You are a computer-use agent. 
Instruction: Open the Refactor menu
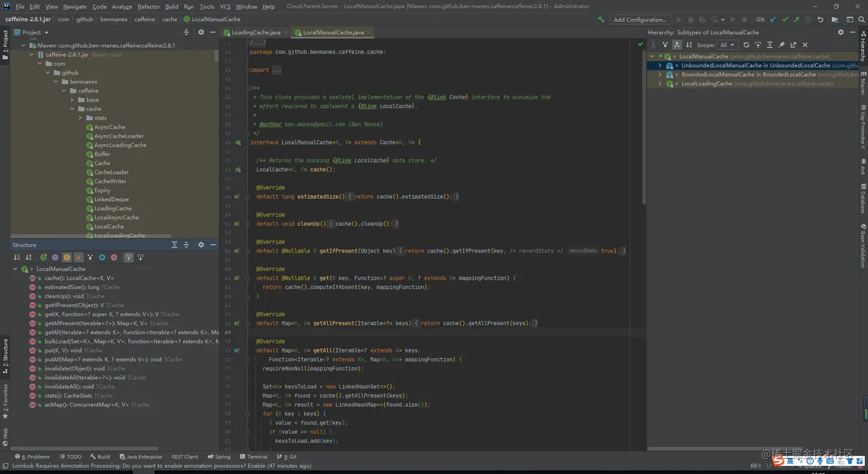point(148,6)
